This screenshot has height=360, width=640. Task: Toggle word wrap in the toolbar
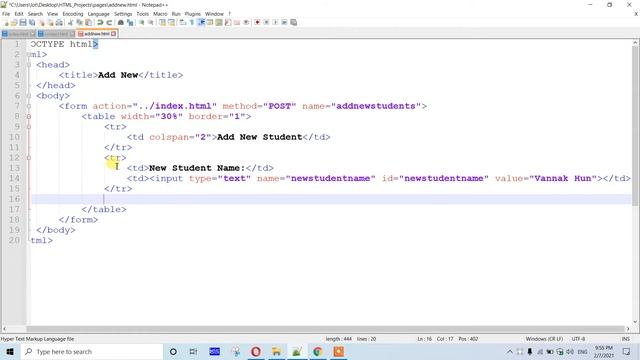(x=182, y=22)
